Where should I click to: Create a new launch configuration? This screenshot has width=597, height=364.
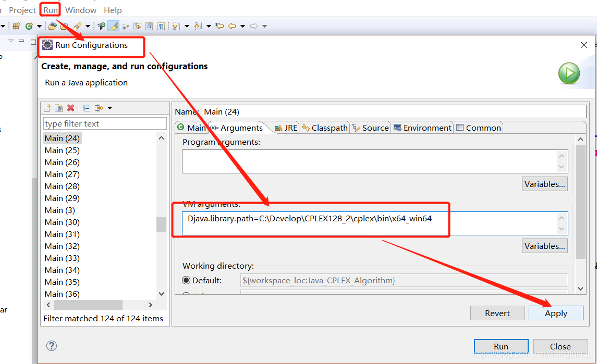click(47, 108)
